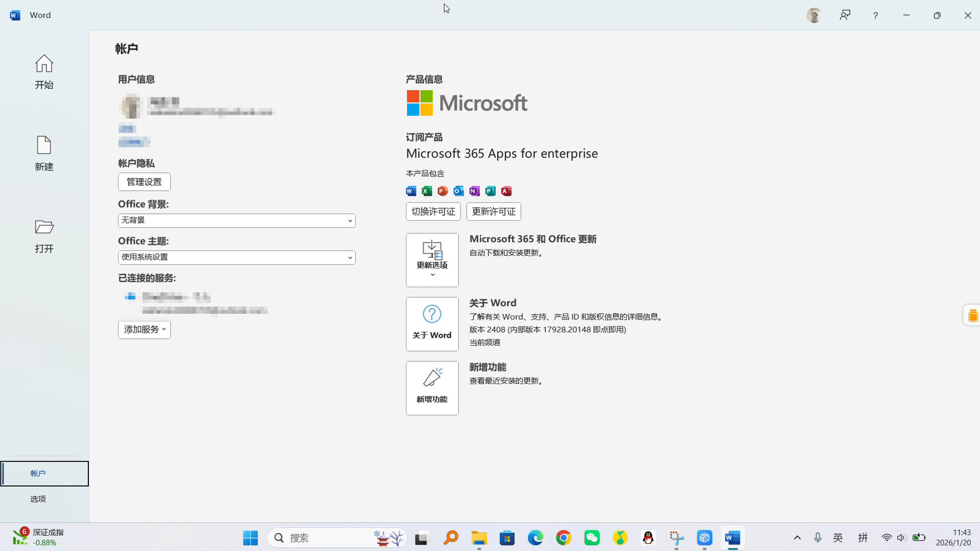Expand the Office background (Office 背景) dropdown
This screenshot has width=980, height=551.
[236, 220]
